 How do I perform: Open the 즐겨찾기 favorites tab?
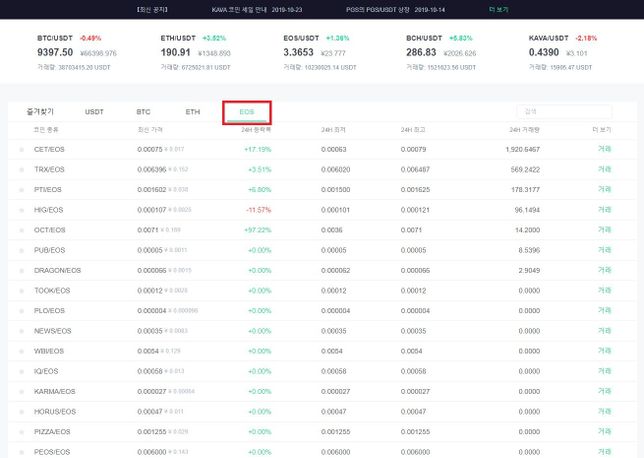40,112
